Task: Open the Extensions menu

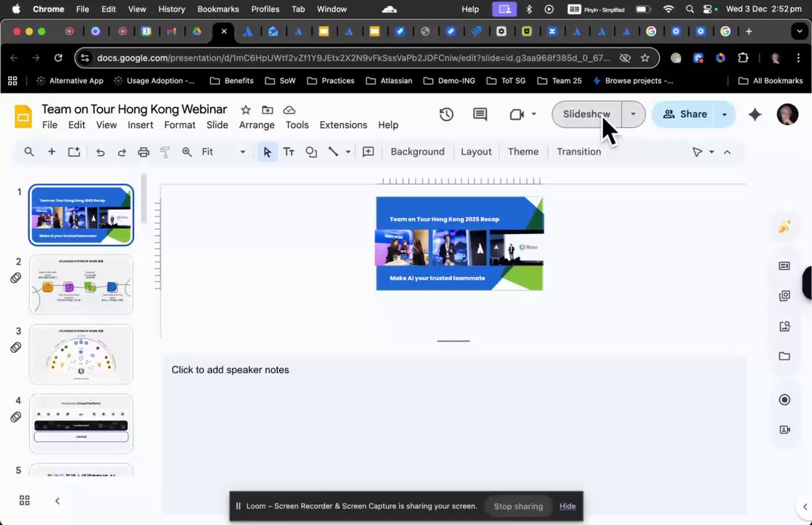Action: [x=343, y=125]
